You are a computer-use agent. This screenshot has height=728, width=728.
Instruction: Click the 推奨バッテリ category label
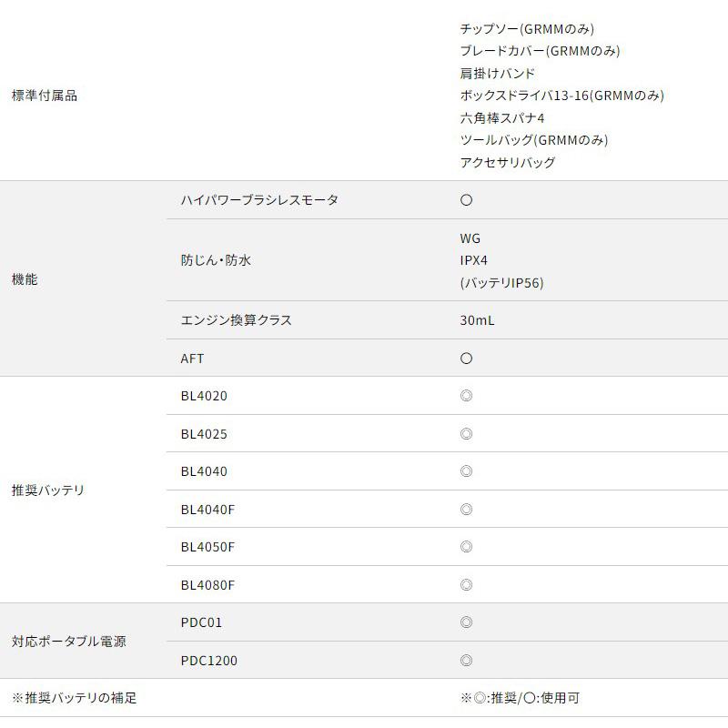[47, 490]
